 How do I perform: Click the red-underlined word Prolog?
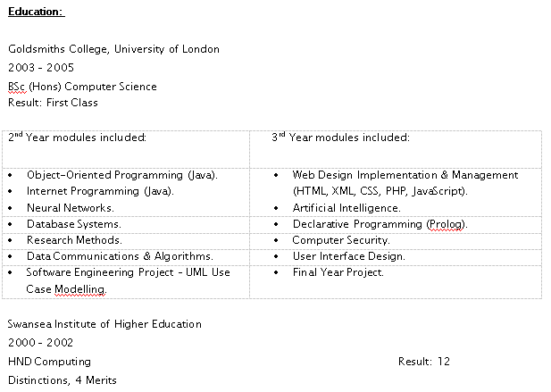(446, 224)
